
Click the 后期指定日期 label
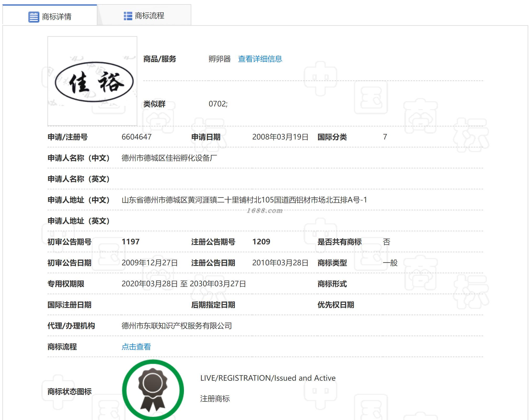(x=213, y=305)
